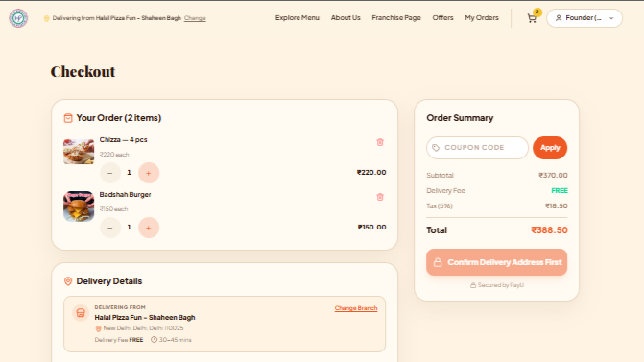644x362 pixels.
Task: Click the Badshah Burger thumbnail
Action: coord(79,206)
